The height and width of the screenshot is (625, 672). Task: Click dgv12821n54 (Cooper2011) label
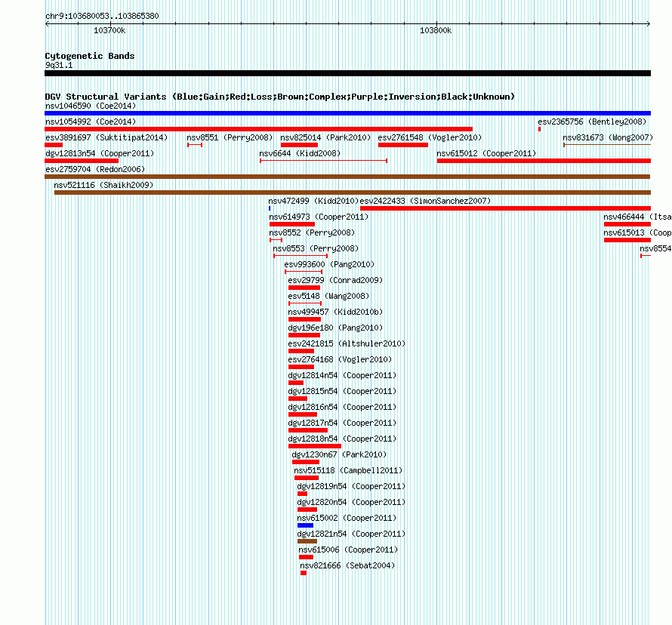pos(351,534)
